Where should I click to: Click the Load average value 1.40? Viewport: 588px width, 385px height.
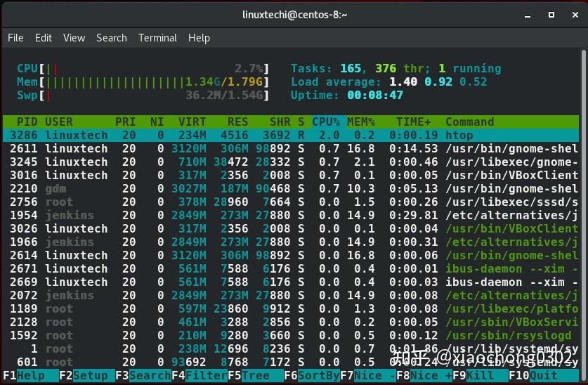[x=403, y=81]
